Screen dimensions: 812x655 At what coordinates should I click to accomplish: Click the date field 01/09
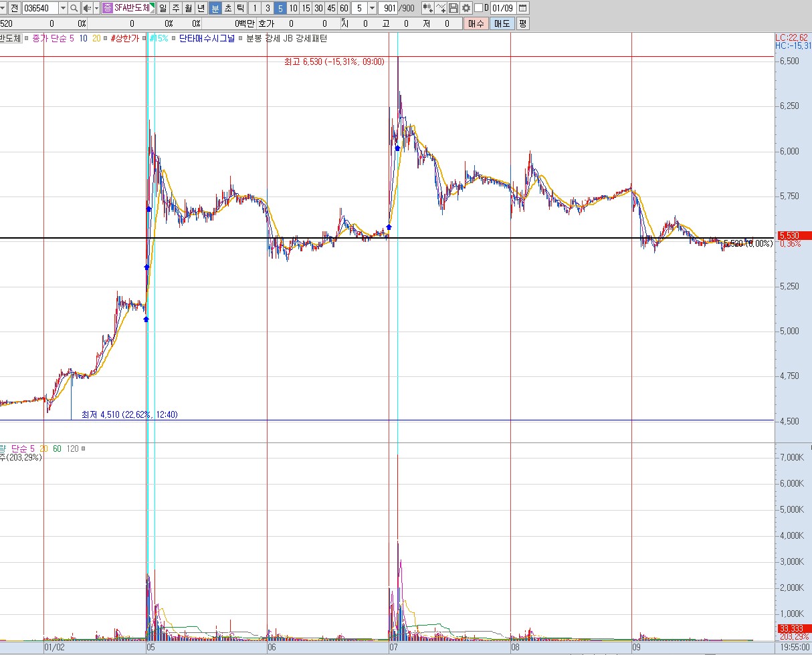pyautogui.click(x=504, y=8)
